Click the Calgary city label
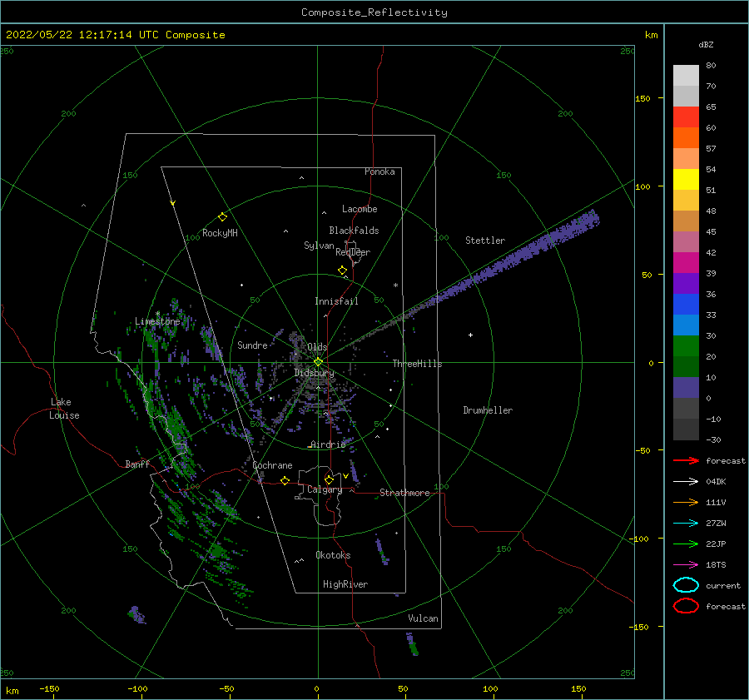The height and width of the screenshot is (700, 749). [325, 489]
